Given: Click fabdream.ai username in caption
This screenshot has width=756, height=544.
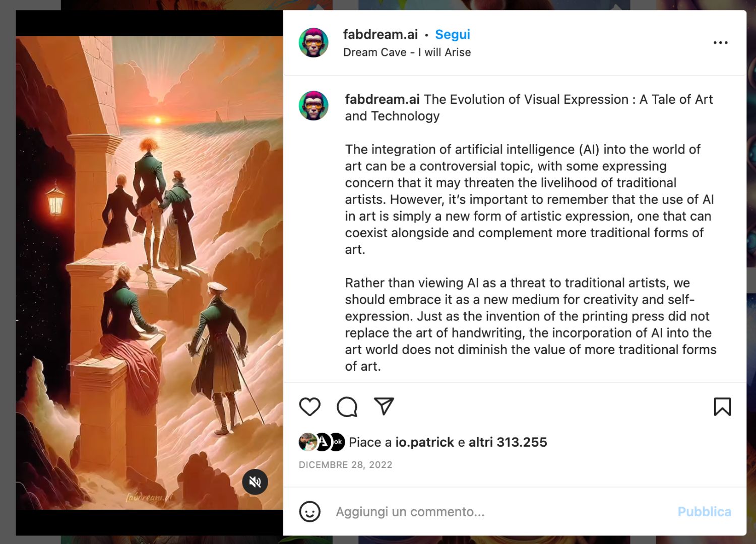Looking at the screenshot, I should pyautogui.click(x=382, y=99).
